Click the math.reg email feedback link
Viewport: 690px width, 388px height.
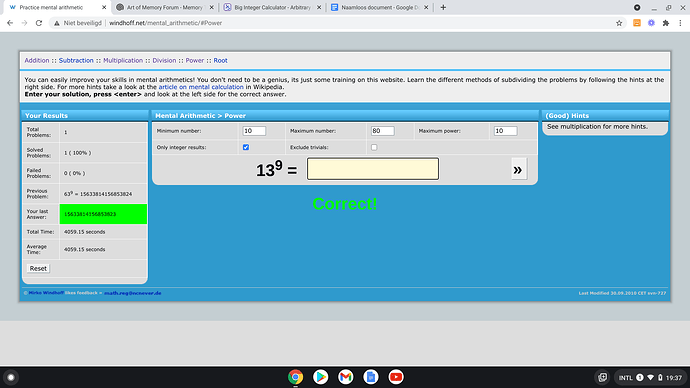click(x=132, y=293)
